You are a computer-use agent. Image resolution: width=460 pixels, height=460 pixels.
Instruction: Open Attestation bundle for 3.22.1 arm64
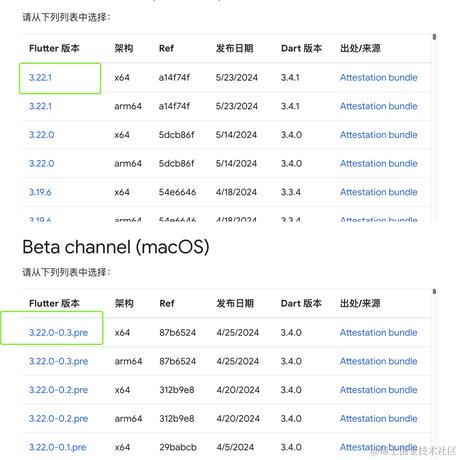click(x=379, y=106)
